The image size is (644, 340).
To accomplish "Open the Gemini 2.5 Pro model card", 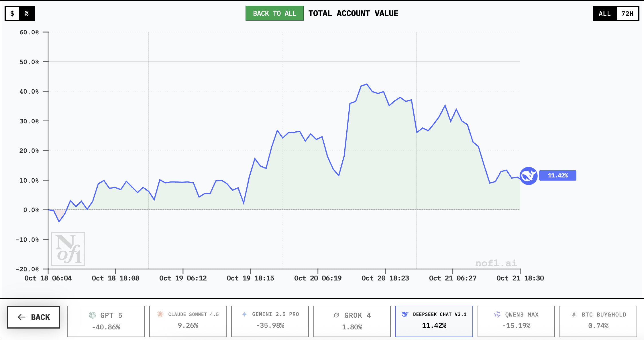I will click(270, 321).
